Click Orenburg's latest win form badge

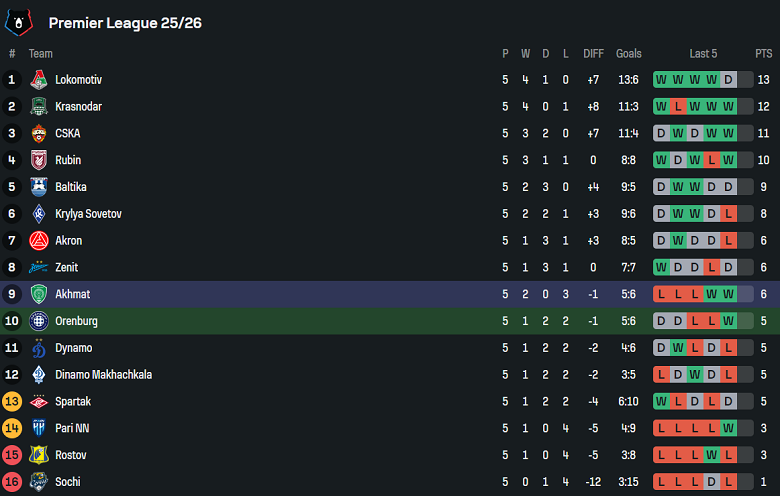pyautogui.click(x=729, y=321)
